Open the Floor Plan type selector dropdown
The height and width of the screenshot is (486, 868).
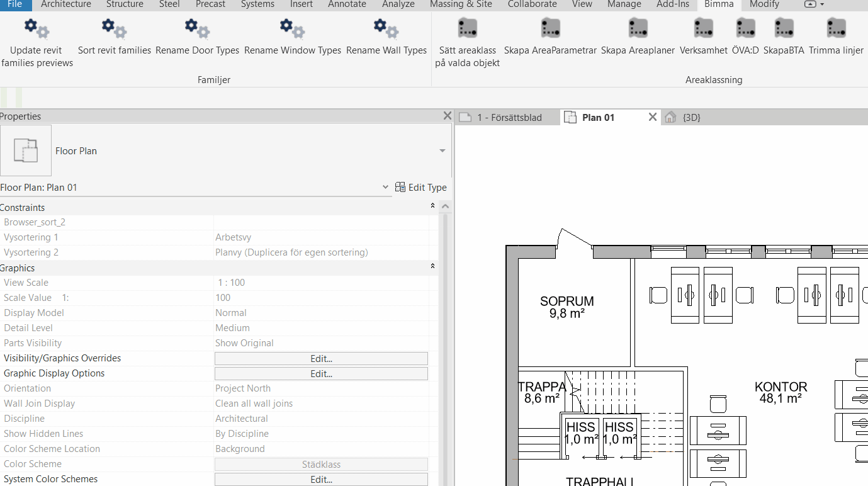coord(442,151)
